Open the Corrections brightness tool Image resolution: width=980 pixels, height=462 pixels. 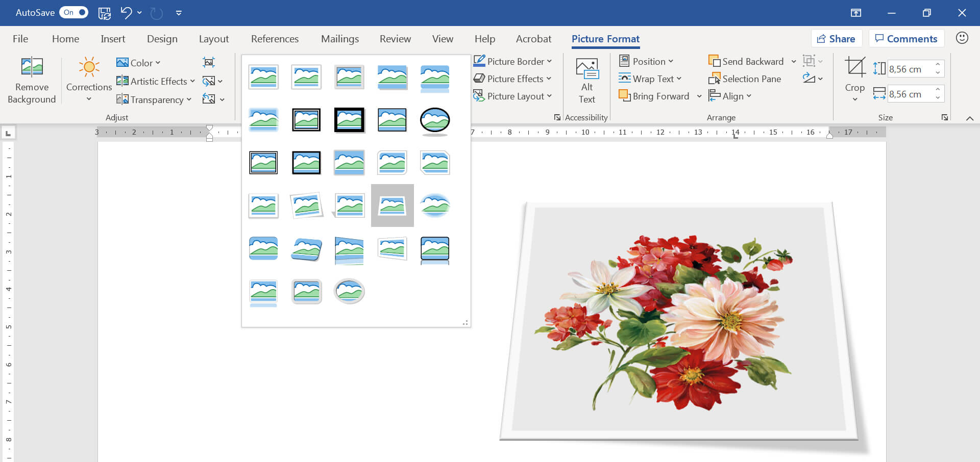coord(89,68)
